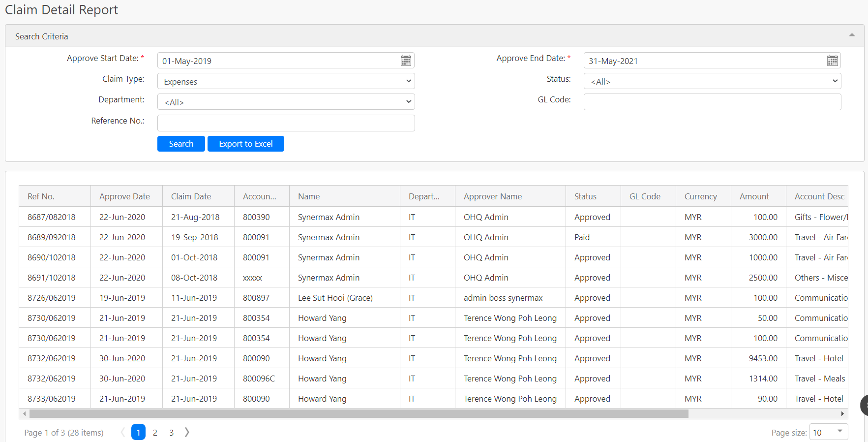
Task: Click amount 3000.00 cell
Action: (758, 237)
